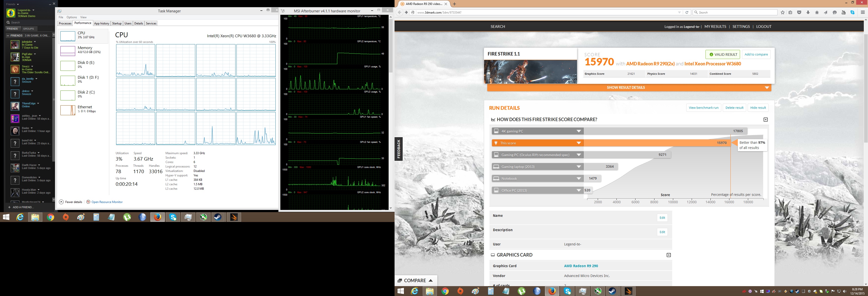Switch to Processes tab in Task Manager
868x296 pixels.
pyautogui.click(x=65, y=23)
